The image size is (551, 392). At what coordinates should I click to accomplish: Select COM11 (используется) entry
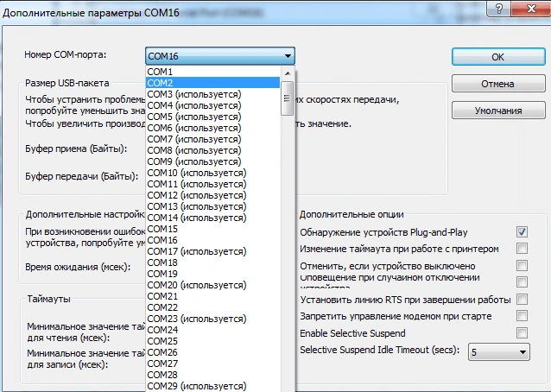coord(213,184)
